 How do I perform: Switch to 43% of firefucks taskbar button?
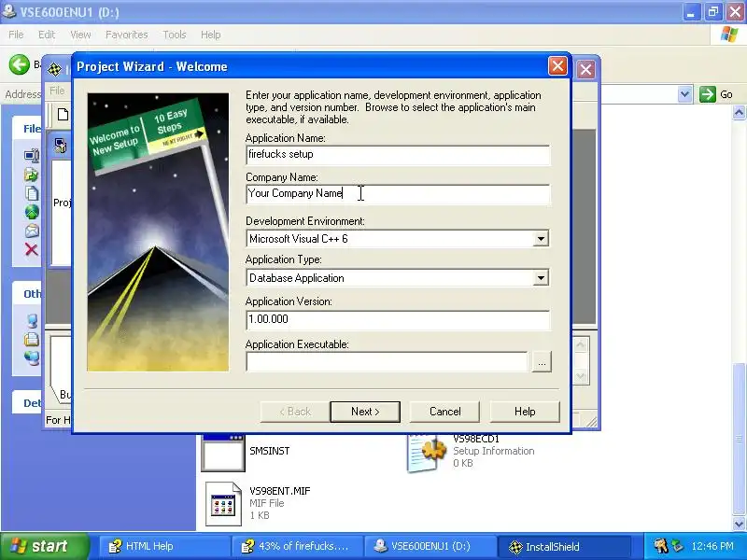(297, 546)
